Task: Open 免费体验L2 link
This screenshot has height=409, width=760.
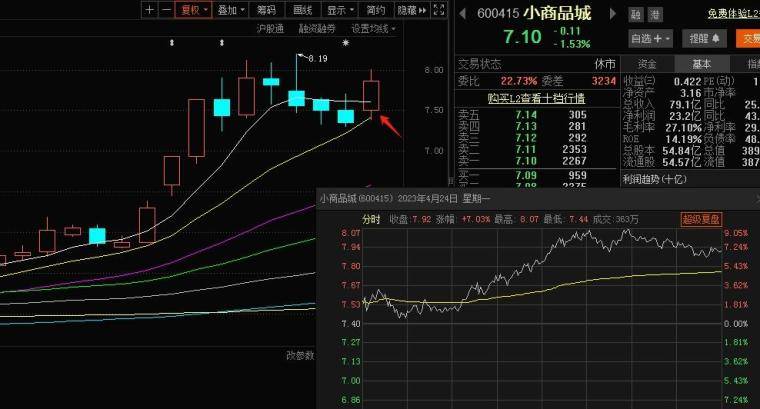Action: pos(733,14)
